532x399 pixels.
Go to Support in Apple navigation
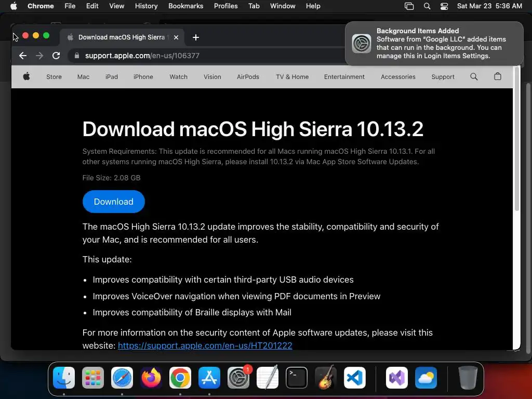pyautogui.click(x=443, y=77)
